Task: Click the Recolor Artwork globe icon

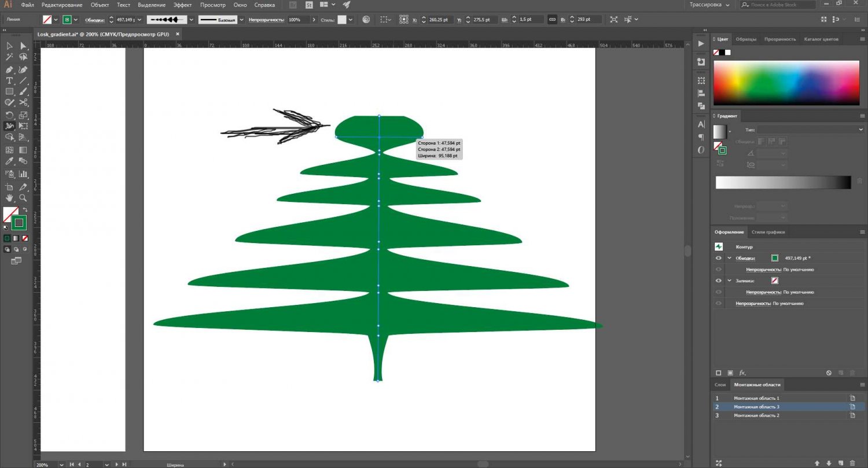Action: pos(366,20)
